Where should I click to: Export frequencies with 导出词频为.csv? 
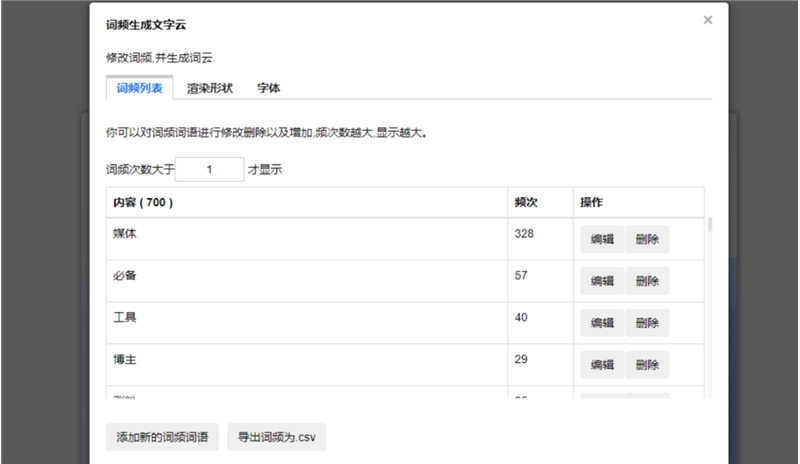pyautogui.click(x=276, y=437)
